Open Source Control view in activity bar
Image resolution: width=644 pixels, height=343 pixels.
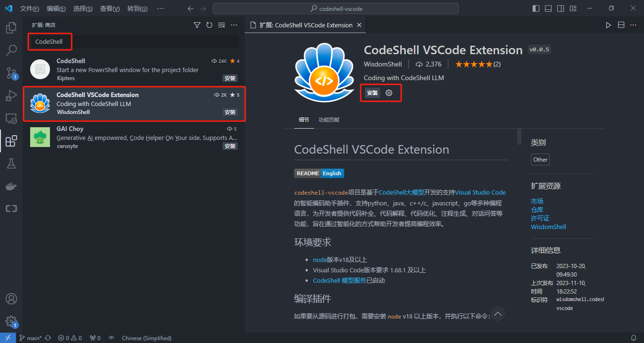coord(11,73)
